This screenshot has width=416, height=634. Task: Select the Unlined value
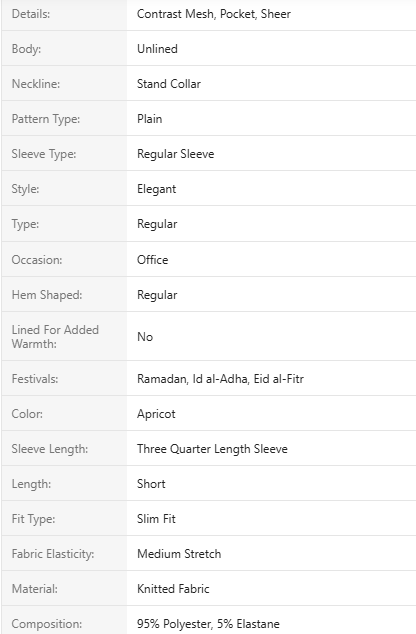click(x=157, y=49)
